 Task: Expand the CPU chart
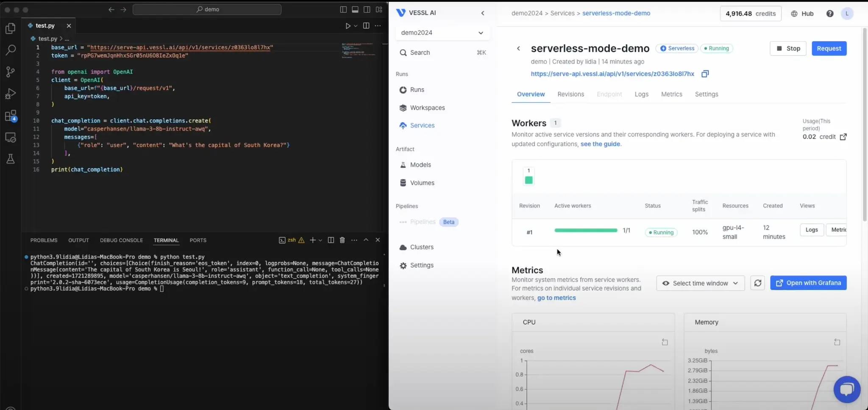pyautogui.click(x=665, y=342)
